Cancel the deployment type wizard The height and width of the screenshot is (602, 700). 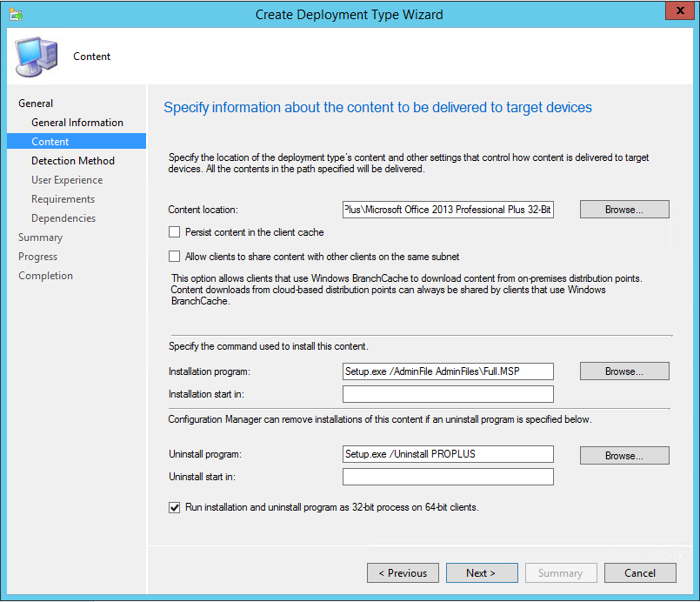pos(641,573)
